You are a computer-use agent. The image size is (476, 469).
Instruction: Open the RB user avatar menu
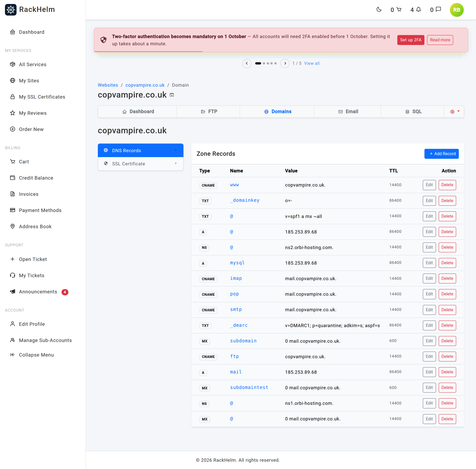[x=456, y=10]
